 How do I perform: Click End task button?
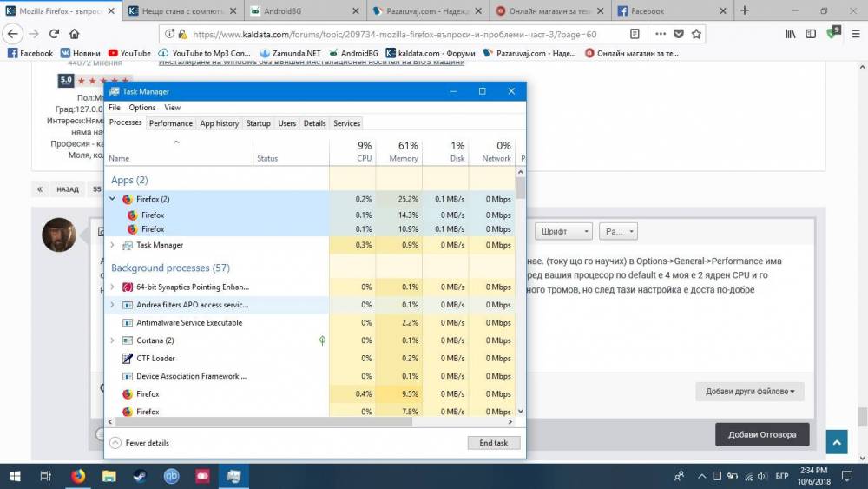(x=493, y=443)
